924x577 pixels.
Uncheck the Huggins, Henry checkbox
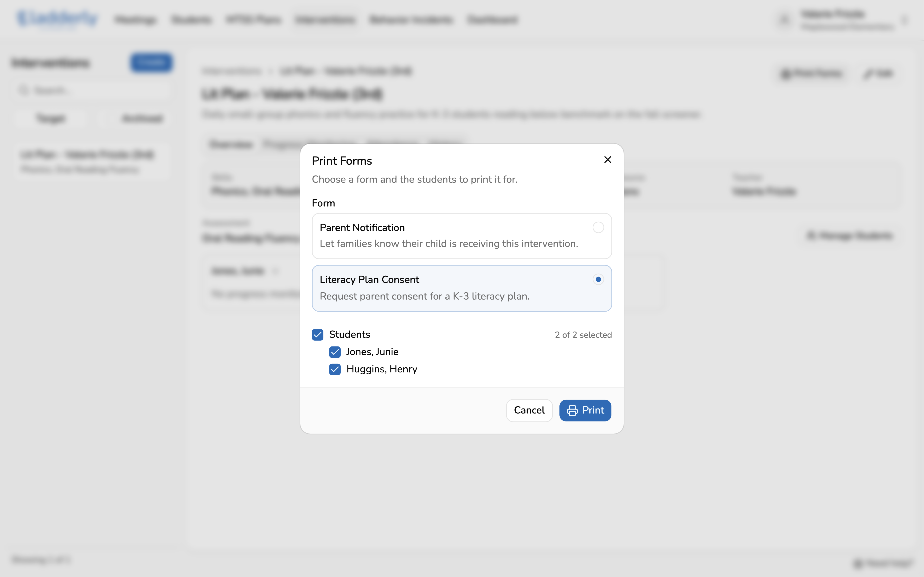click(335, 370)
